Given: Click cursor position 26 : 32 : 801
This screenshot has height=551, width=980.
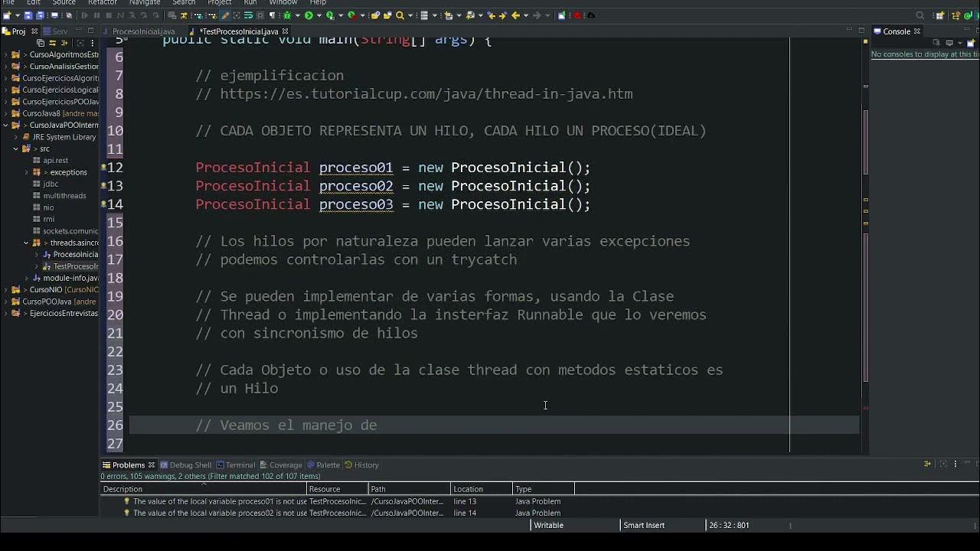Looking at the screenshot, I should click(729, 525).
